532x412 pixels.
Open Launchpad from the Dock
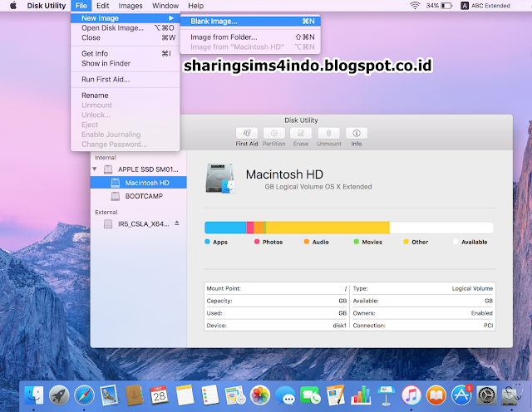click(x=59, y=395)
